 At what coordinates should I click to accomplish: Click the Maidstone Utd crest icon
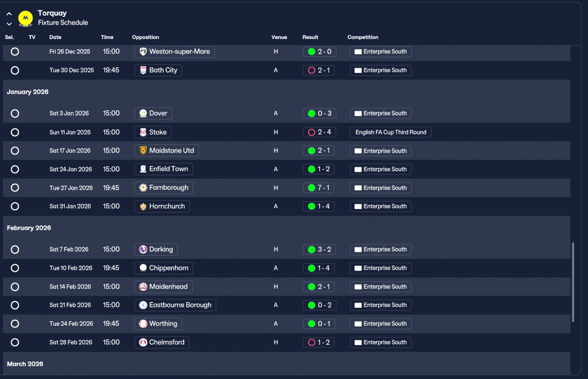[x=143, y=151]
